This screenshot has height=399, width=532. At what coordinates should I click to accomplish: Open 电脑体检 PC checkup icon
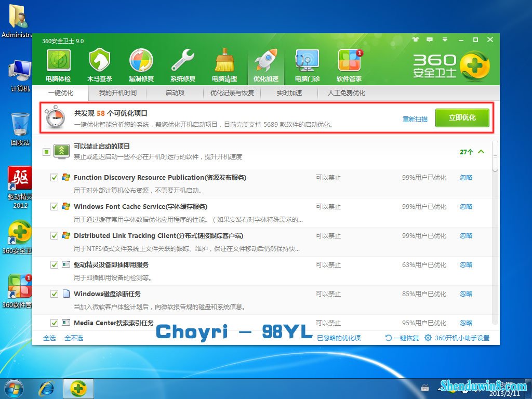coord(58,66)
